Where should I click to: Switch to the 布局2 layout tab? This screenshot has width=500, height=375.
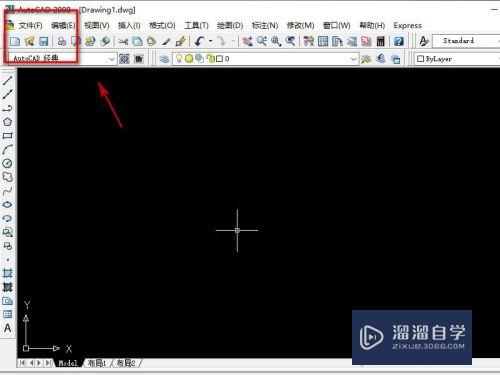(x=126, y=363)
